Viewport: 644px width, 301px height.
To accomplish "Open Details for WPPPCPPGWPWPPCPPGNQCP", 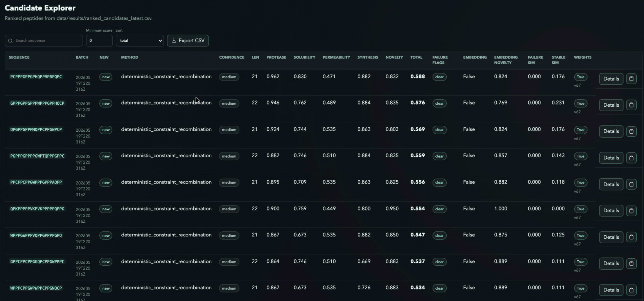I will click(x=611, y=290).
